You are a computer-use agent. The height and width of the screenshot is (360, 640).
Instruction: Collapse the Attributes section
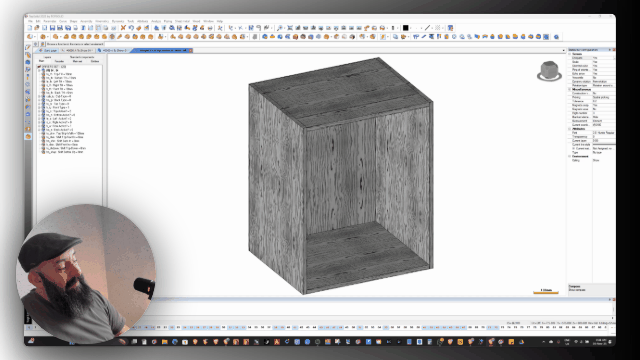pyautogui.click(x=569, y=129)
